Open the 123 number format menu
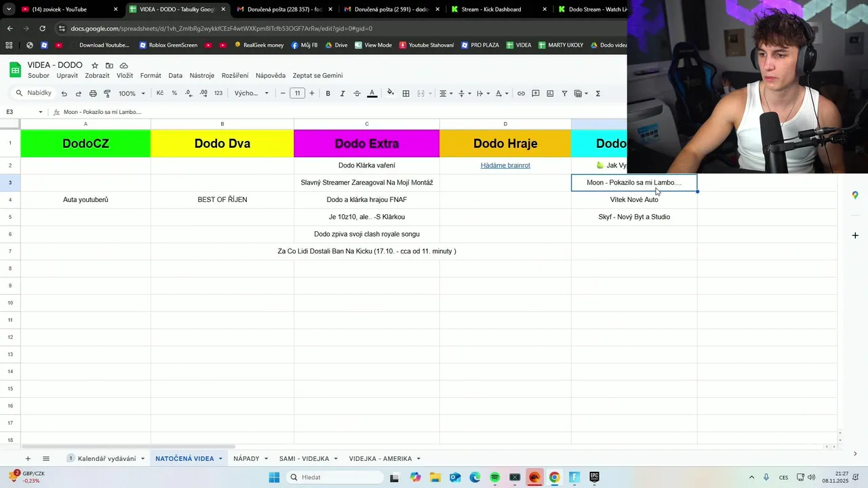Viewport: 868px width, 488px height. click(218, 94)
